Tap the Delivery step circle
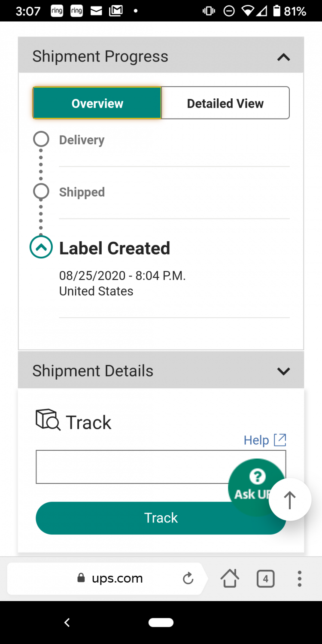The width and height of the screenshot is (322, 644). (x=41, y=139)
